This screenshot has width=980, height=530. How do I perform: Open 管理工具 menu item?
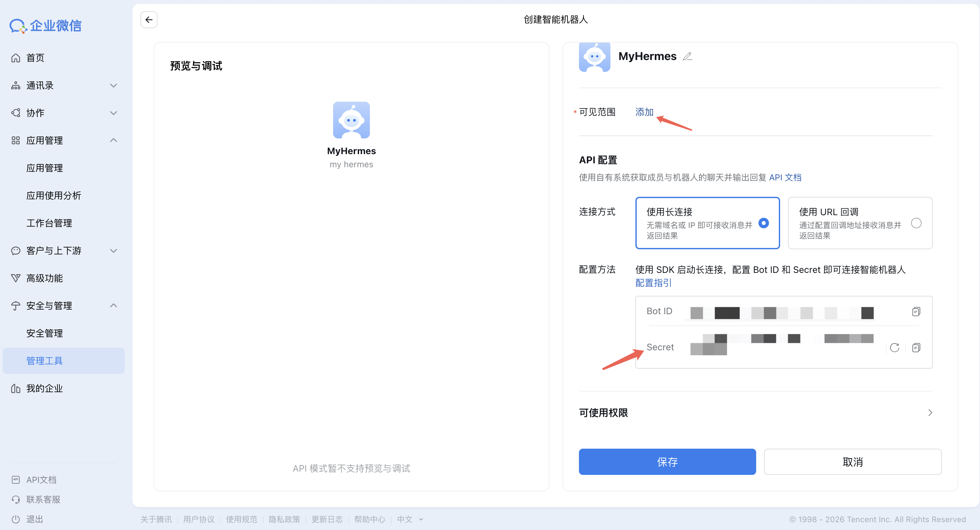(x=45, y=360)
